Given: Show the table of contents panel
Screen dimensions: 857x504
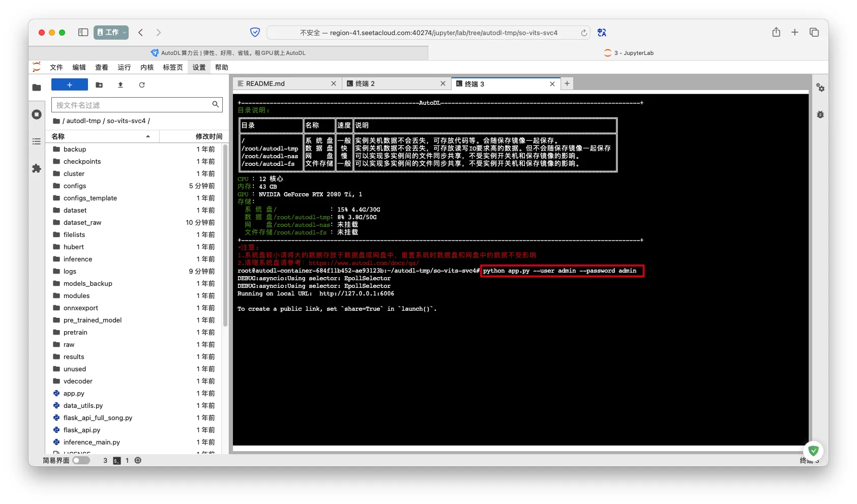Looking at the screenshot, I should coord(37,141).
